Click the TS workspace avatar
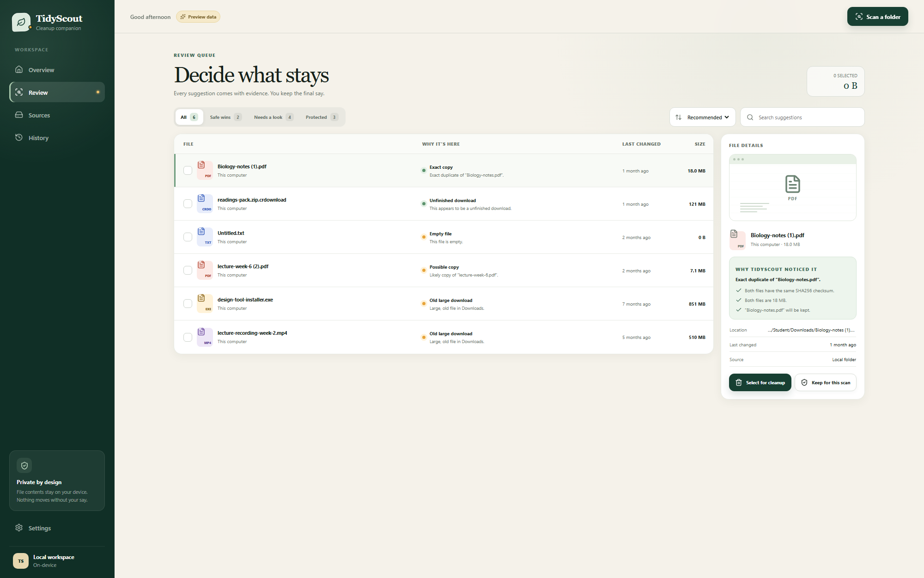The image size is (924, 578). click(x=21, y=561)
